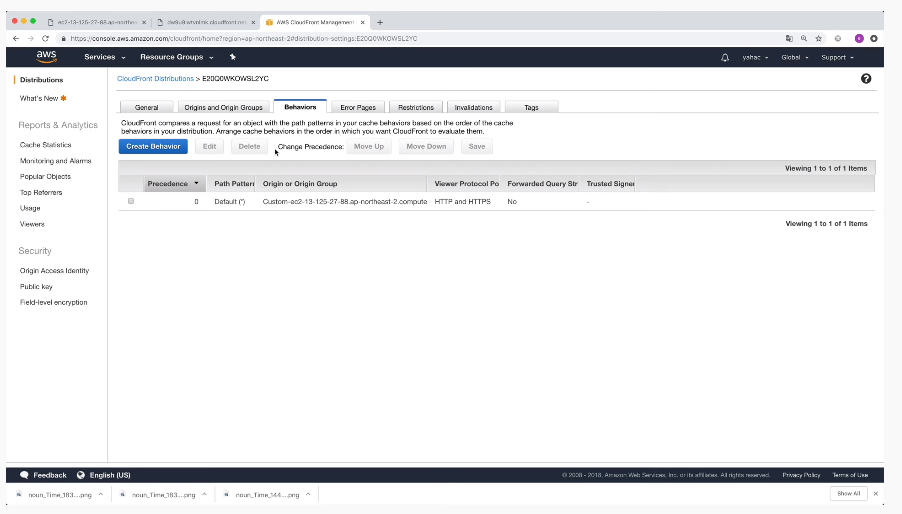Image resolution: width=902 pixels, height=514 pixels.
Task: Expand first noun_Time_183 download chevron
Action: [101, 494]
